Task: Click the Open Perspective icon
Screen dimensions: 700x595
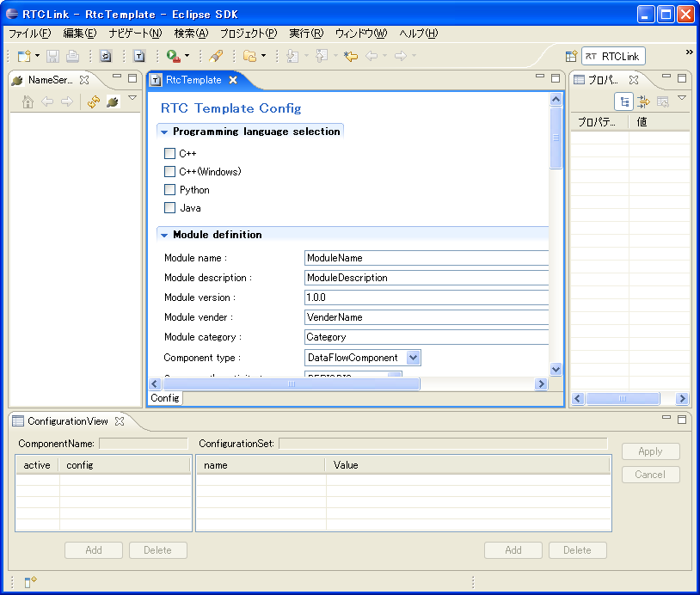Action: point(571,56)
